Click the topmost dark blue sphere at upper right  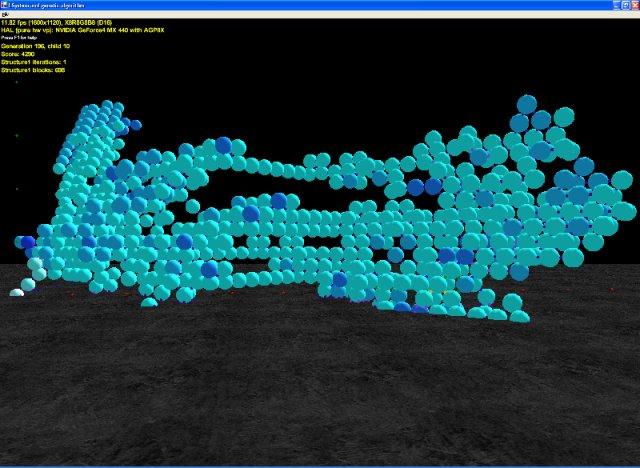[527, 104]
